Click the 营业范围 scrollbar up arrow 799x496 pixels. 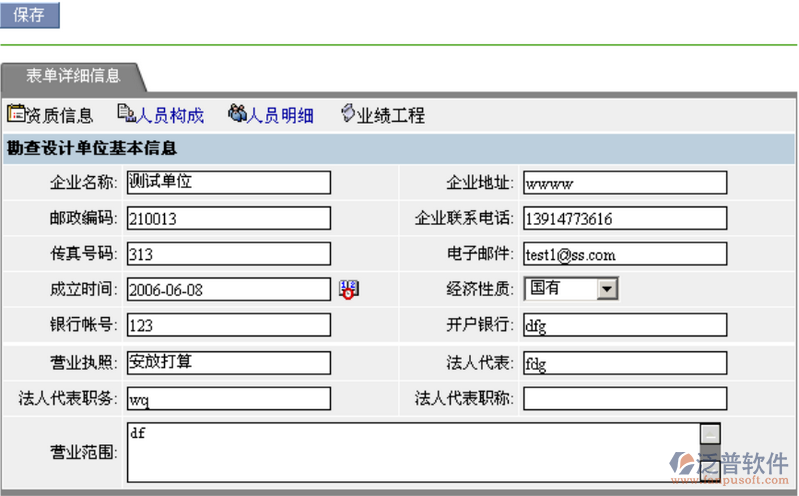click(710, 434)
